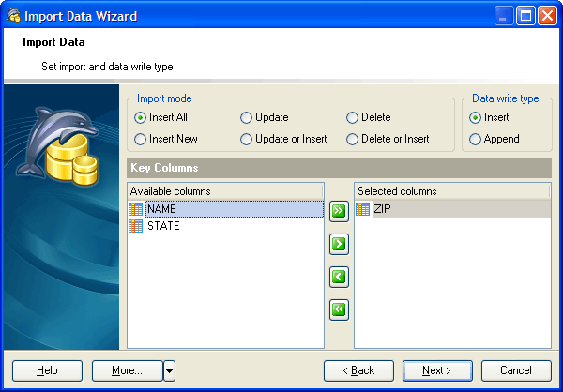Click the move all columns left arrow
This screenshot has height=392, width=563.
tap(339, 309)
